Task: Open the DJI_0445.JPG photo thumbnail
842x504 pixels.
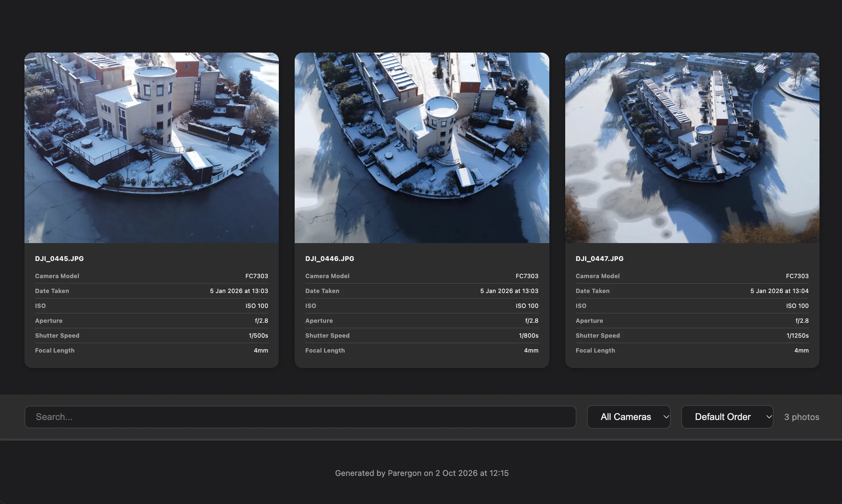Action: point(151,148)
